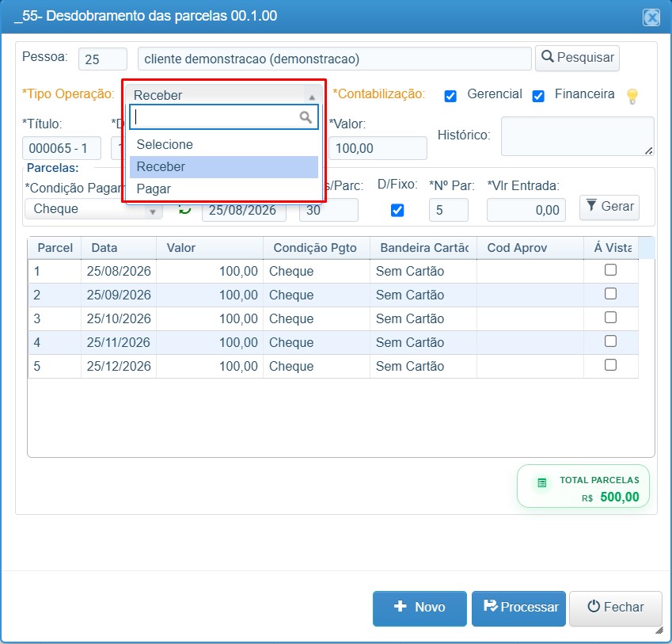Select date cell 25/11/2026
The image size is (672, 644).
[x=119, y=342]
